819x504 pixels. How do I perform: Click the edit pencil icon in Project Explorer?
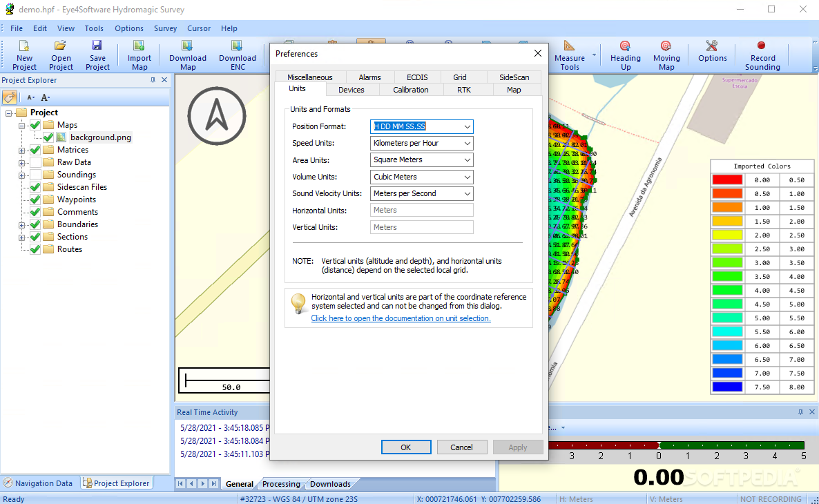[10, 97]
